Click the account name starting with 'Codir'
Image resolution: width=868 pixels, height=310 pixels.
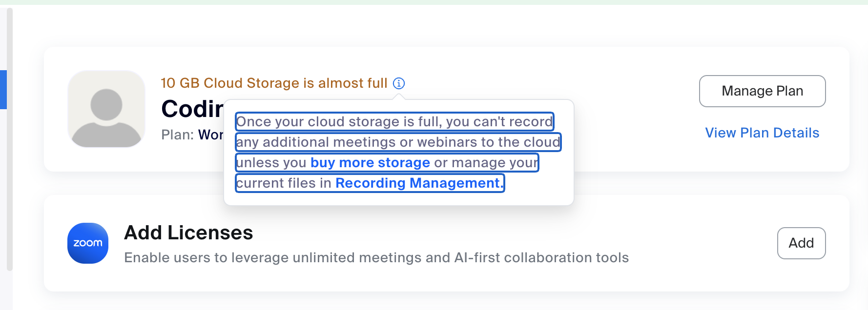[192, 109]
